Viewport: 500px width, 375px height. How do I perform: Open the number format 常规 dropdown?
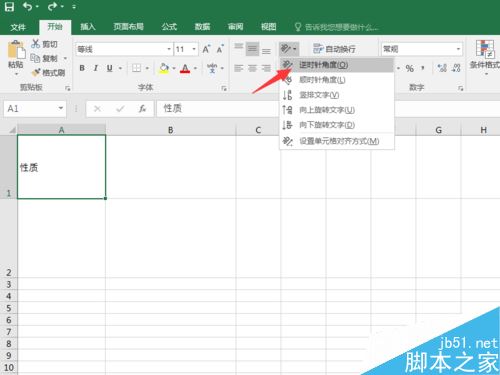point(458,49)
